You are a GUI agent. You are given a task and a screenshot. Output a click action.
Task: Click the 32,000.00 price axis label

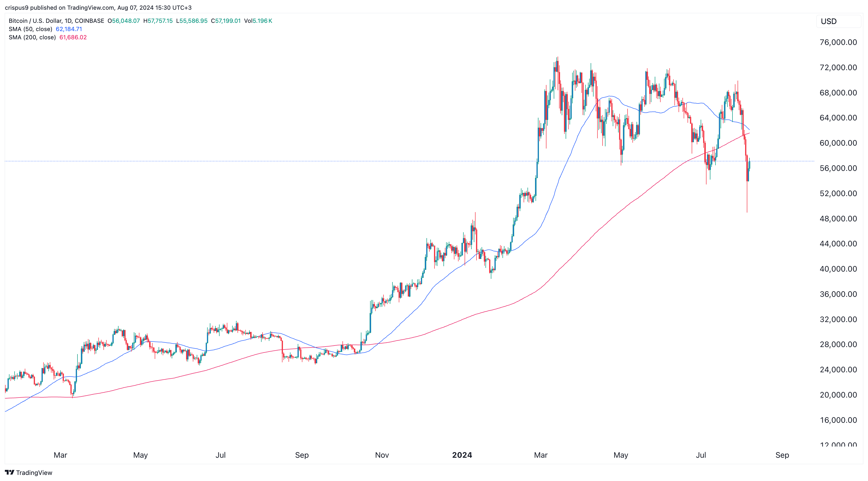click(838, 319)
